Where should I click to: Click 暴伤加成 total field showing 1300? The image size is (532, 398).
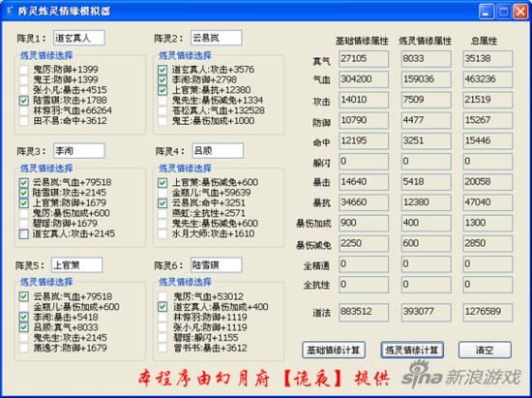tap(488, 223)
